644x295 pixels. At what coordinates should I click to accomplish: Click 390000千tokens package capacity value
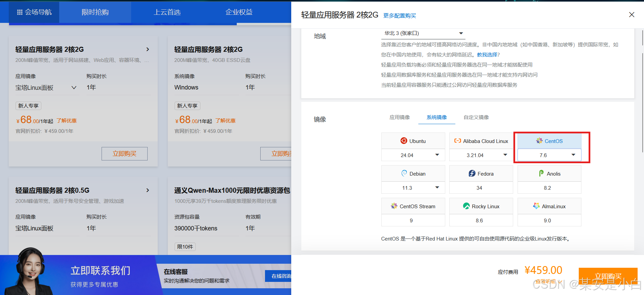(x=196, y=228)
